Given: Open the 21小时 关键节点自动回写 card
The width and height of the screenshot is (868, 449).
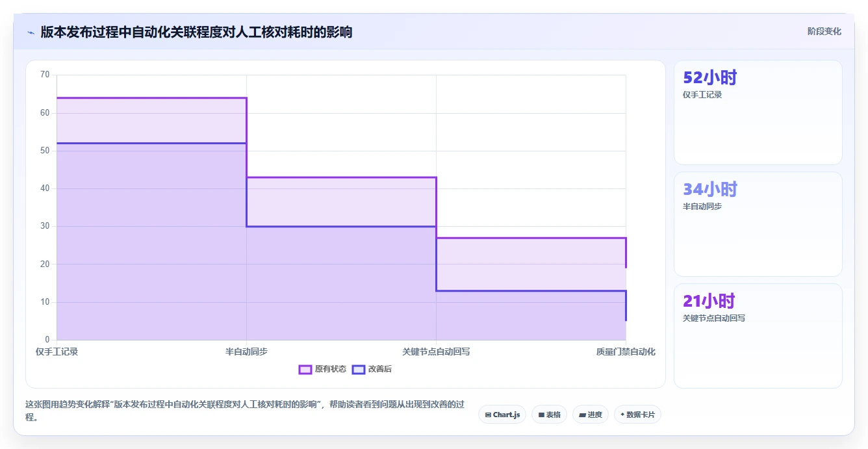Looking at the screenshot, I should point(758,336).
